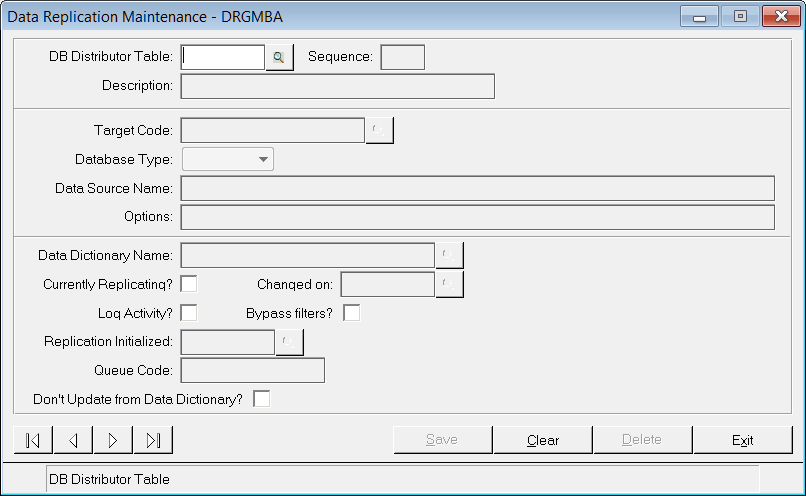Open Data Dictionary Name lookup button
The width and height of the screenshot is (806, 496).
click(x=449, y=255)
